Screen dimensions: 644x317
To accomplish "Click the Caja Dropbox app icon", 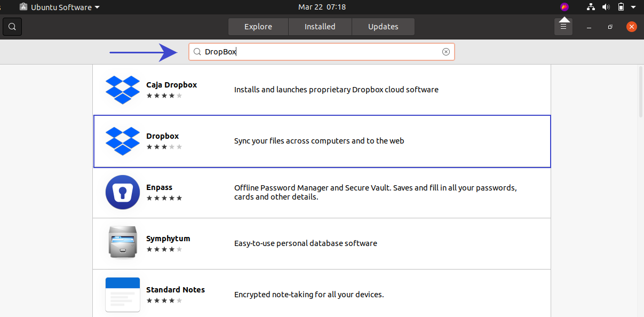I will coord(123,90).
